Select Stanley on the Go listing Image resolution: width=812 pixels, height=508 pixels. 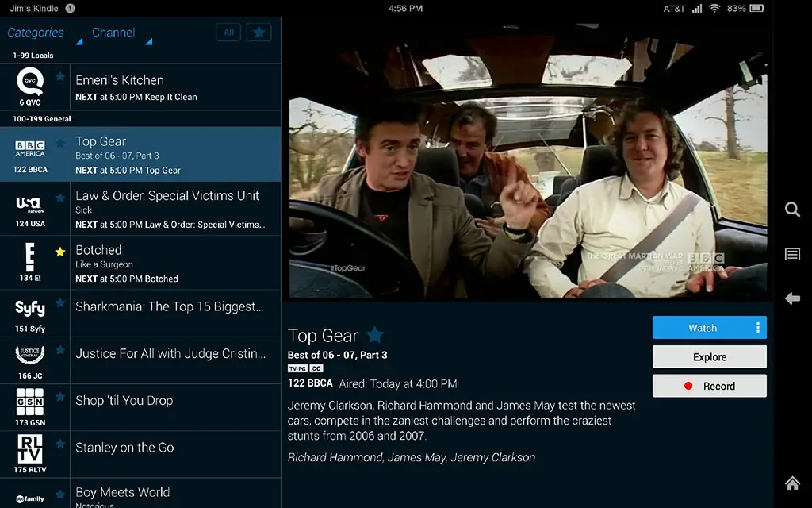pyautogui.click(x=175, y=455)
